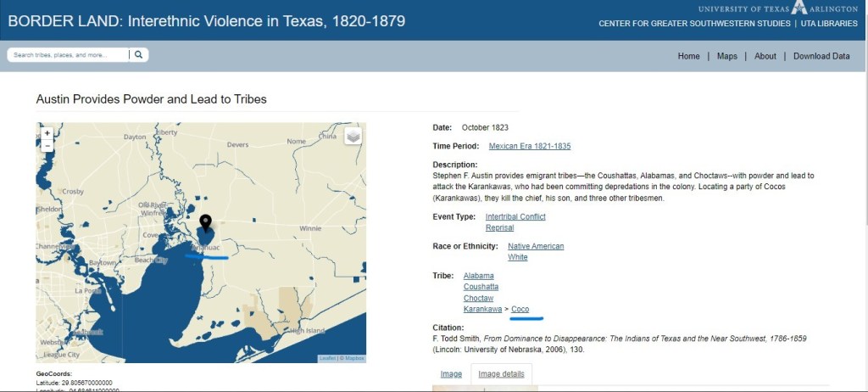The height and width of the screenshot is (392, 868).
Task: Go to the Maps page
Action: point(726,56)
